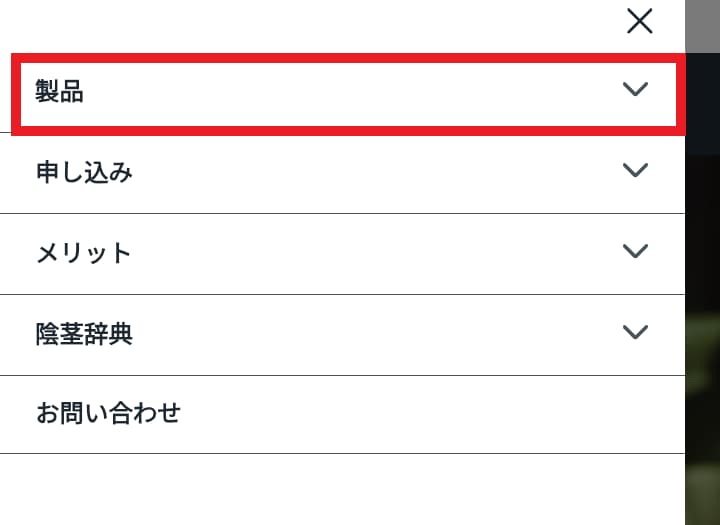The image size is (720, 525).
Task: Click the 製品 text label
Action: [x=59, y=93]
